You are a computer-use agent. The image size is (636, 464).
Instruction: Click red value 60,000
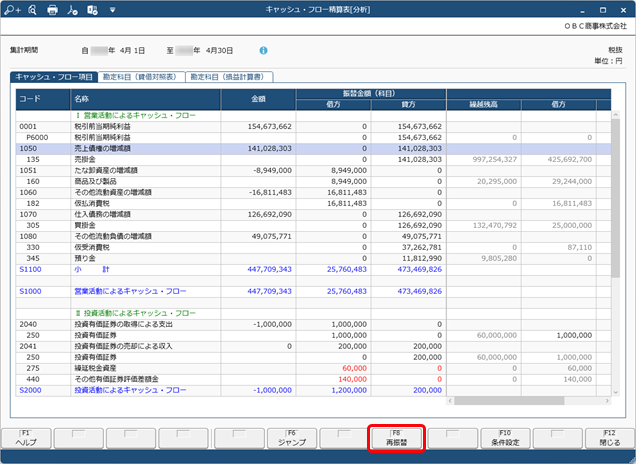[x=355, y=368]
